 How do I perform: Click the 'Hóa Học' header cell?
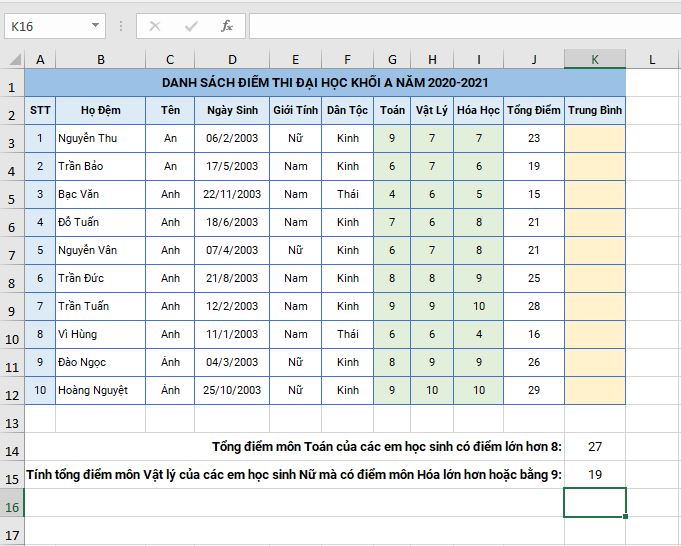click(479, 110)
